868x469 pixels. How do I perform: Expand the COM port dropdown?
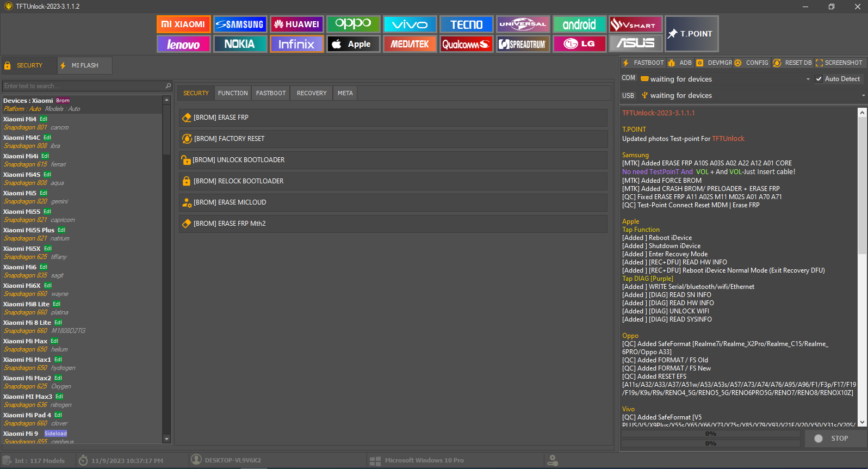pyautogui.click(x=808, y=79)
